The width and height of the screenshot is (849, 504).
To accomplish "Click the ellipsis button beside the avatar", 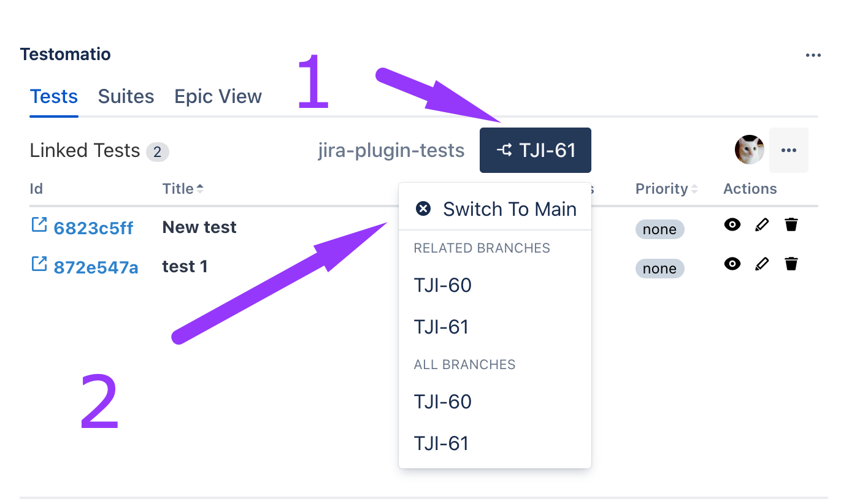I will click(x=788, y=150).
